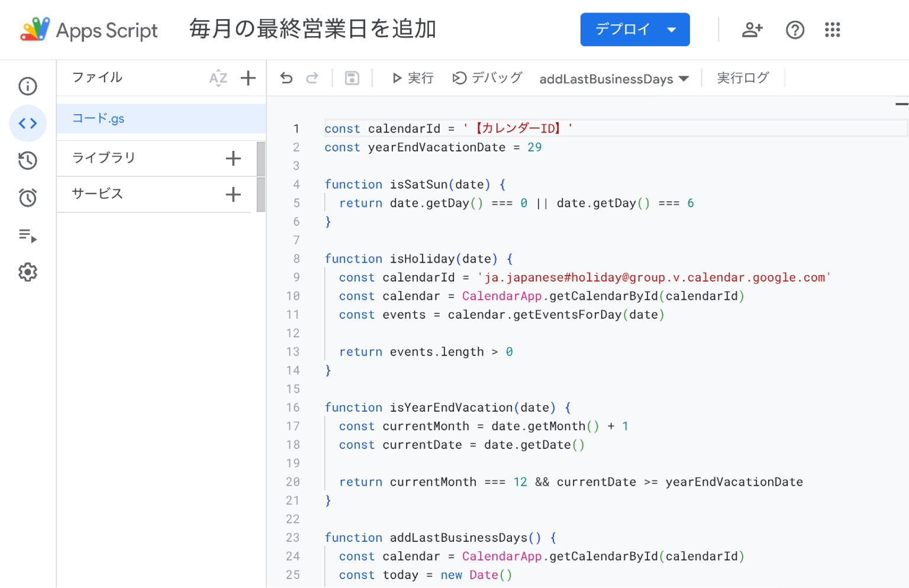The image size is (909, 588).
Task: Open the addLastBusinessDays function selector
Action: pyautogui.click(x=613, y=78)
